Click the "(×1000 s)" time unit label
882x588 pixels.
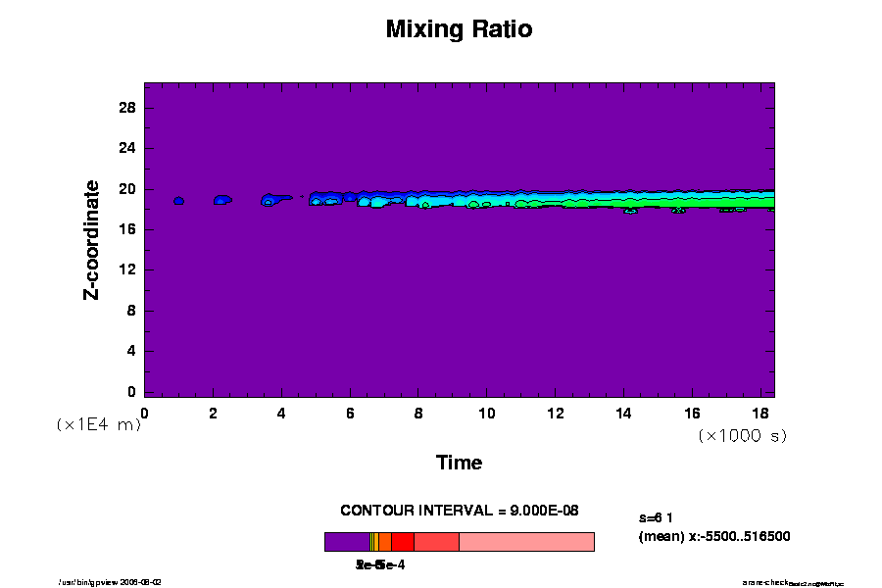[x=742, y=435]
